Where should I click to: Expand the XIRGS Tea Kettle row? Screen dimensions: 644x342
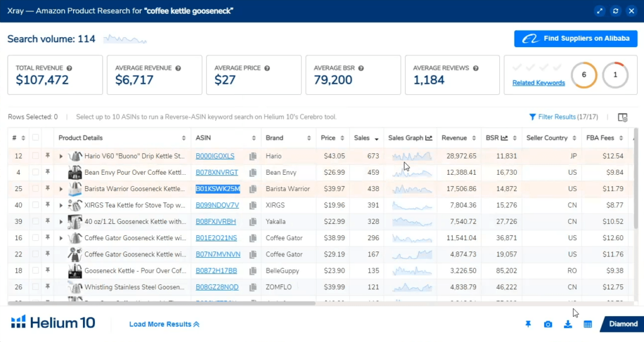(x=61, y=206)
